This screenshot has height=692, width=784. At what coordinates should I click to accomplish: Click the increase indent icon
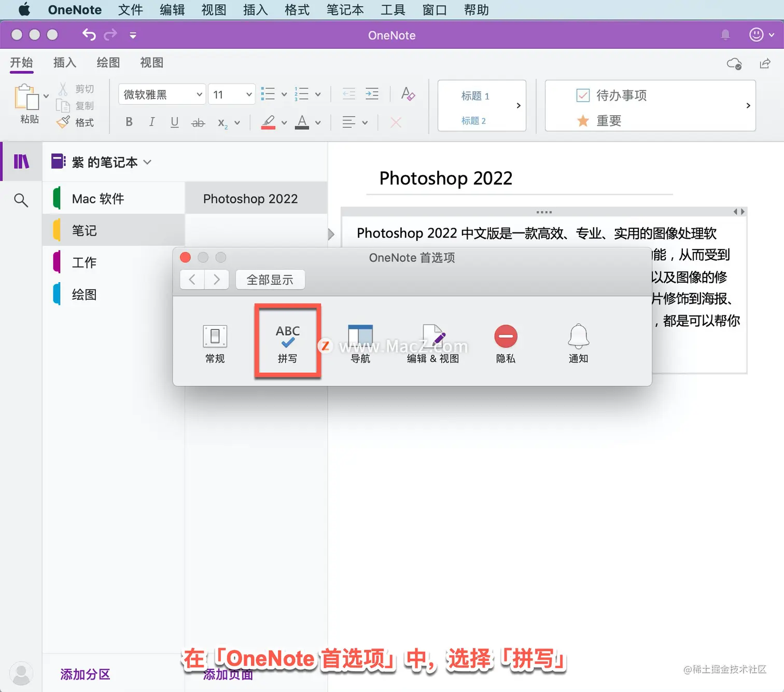372,94
